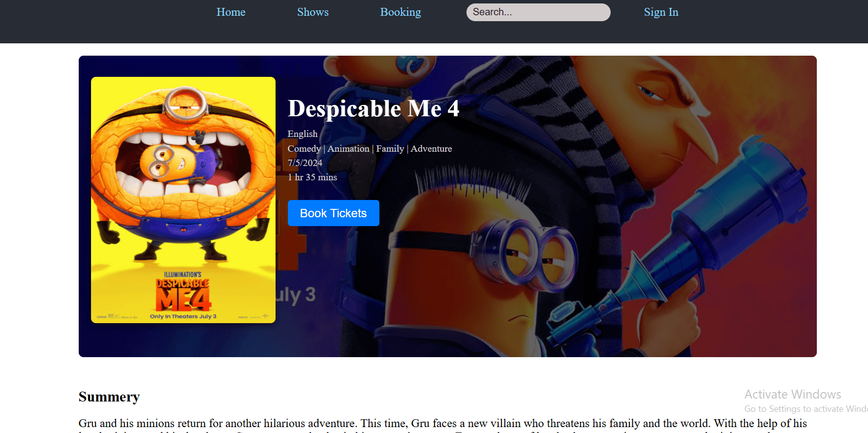Image resolution: width=868 pixels, height=433 pixels.
Task: Select the Despicable Me 4 movie title
Action: [373, 108]
